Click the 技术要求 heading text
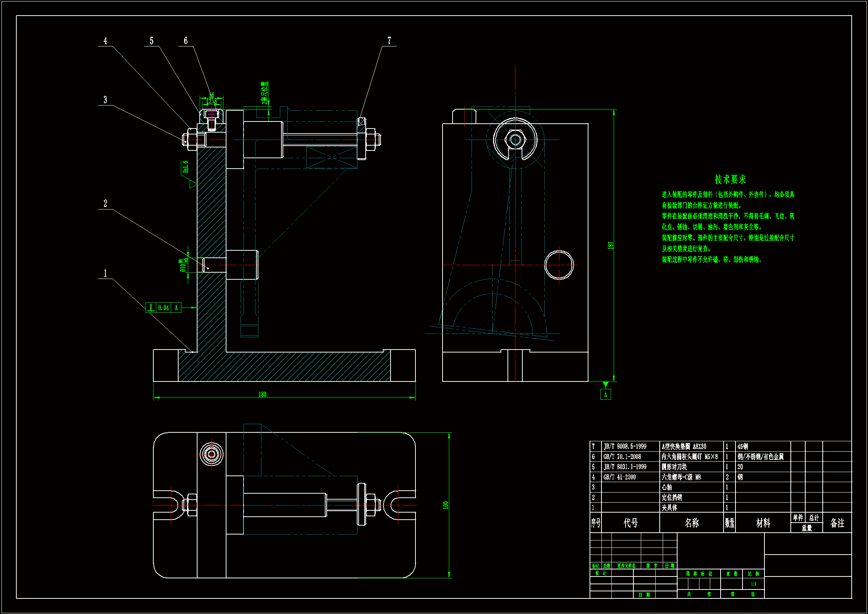This screenshot has height=614, width=868. 730,179
